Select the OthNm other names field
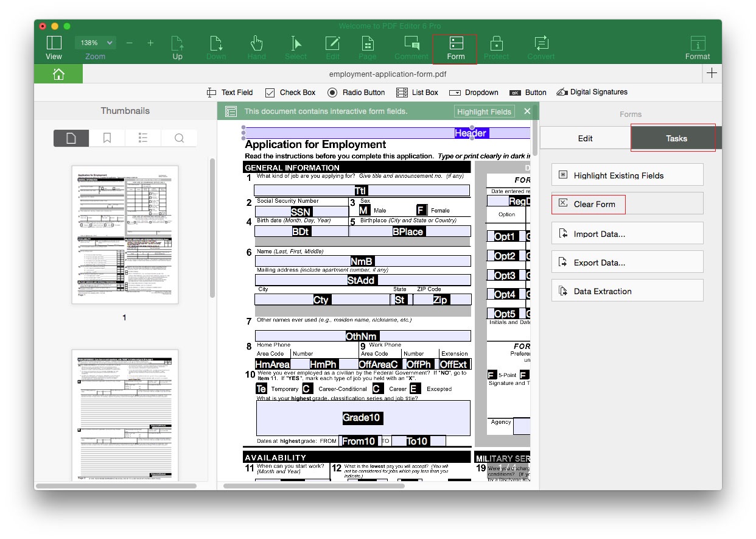Viewport: 756px width, 539px height. pyautogui.click(x=362, y=336)
